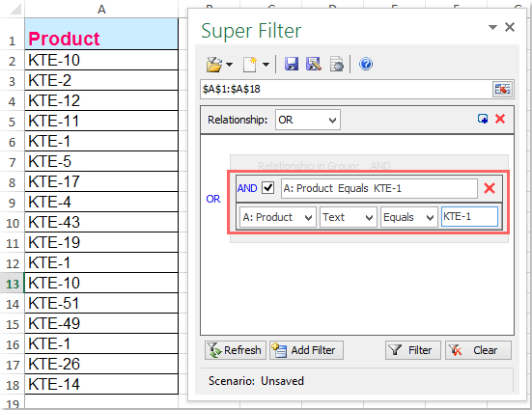The width and height of the screenshot is (532, 410).
Task: Click the Add Filter button
Action: 306,350
